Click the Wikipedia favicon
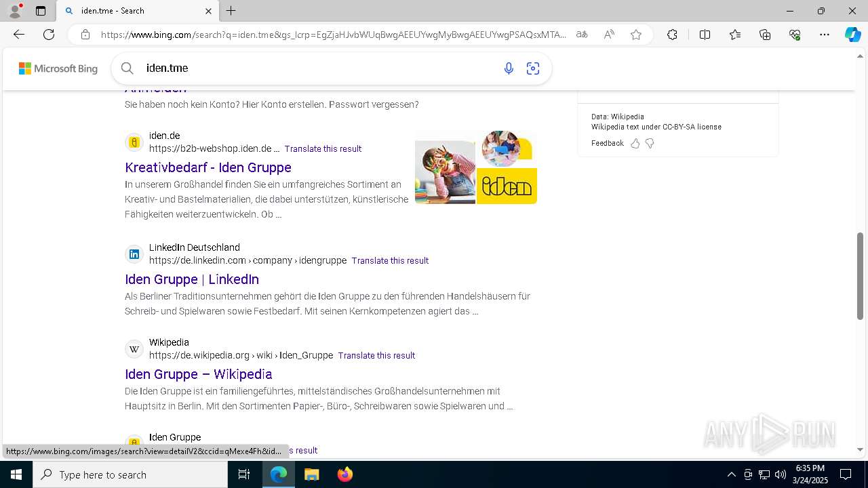 (134, 349)
